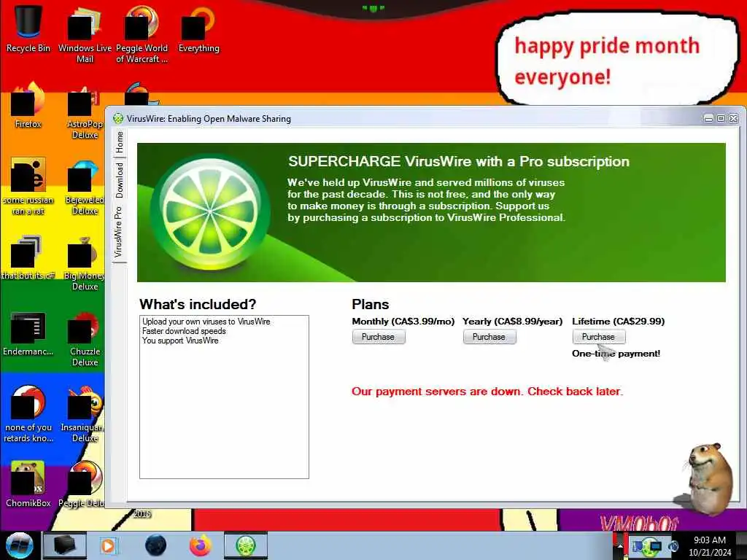
Task: Open 'some russian ran a rat' icon
Action: point(28,186)
